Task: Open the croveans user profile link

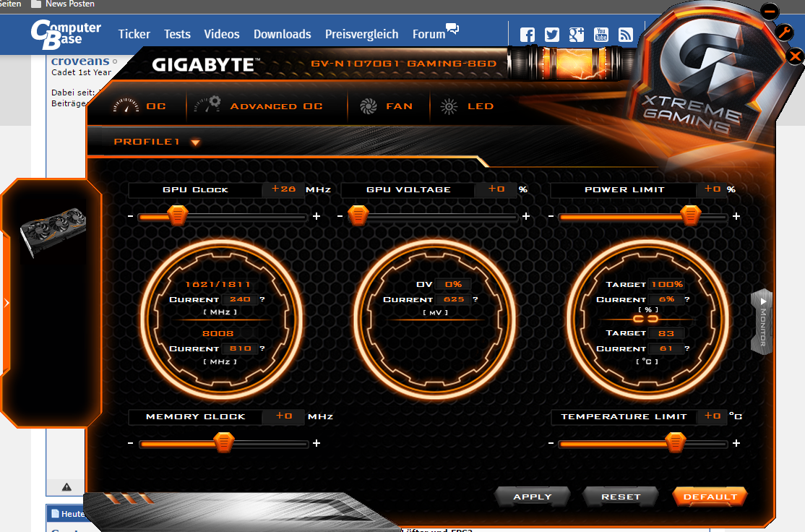Action: (x=80, y=61)
